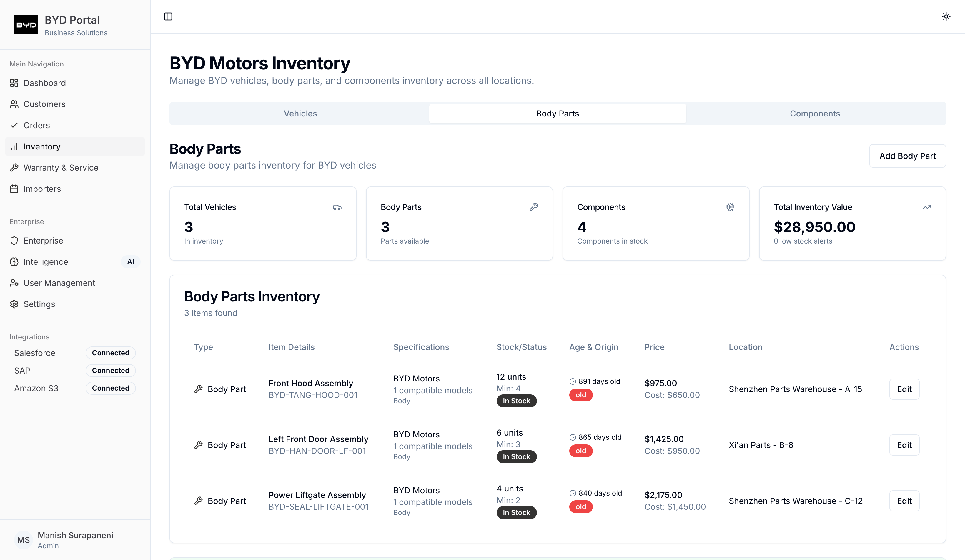Edit the Front Hood Assembly row

pos(904,389)
